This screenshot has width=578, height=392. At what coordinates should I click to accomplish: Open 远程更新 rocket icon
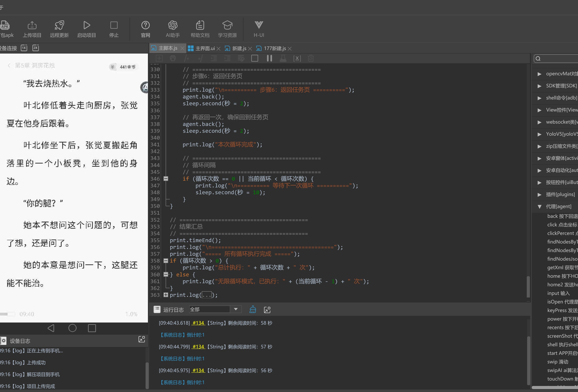(x=59, y=25)
